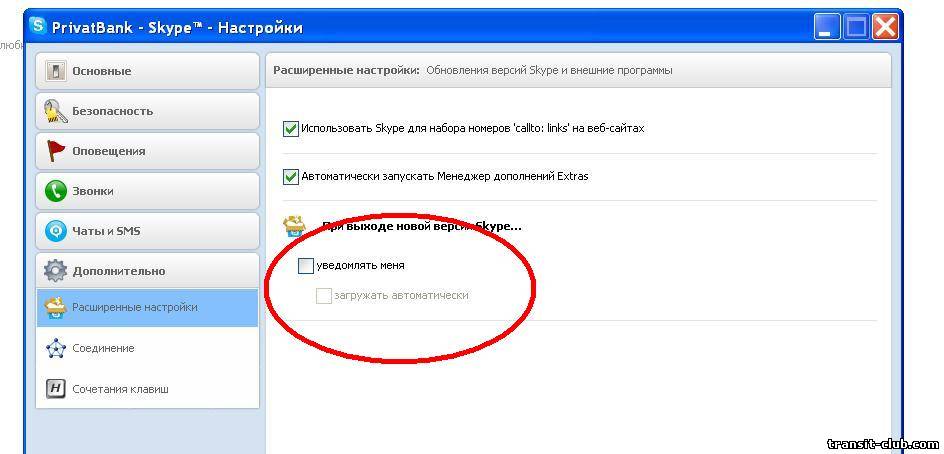Click the H key icon beside Сочетания клавиш
The image size is (944, 454).
[x=56, y=389]
